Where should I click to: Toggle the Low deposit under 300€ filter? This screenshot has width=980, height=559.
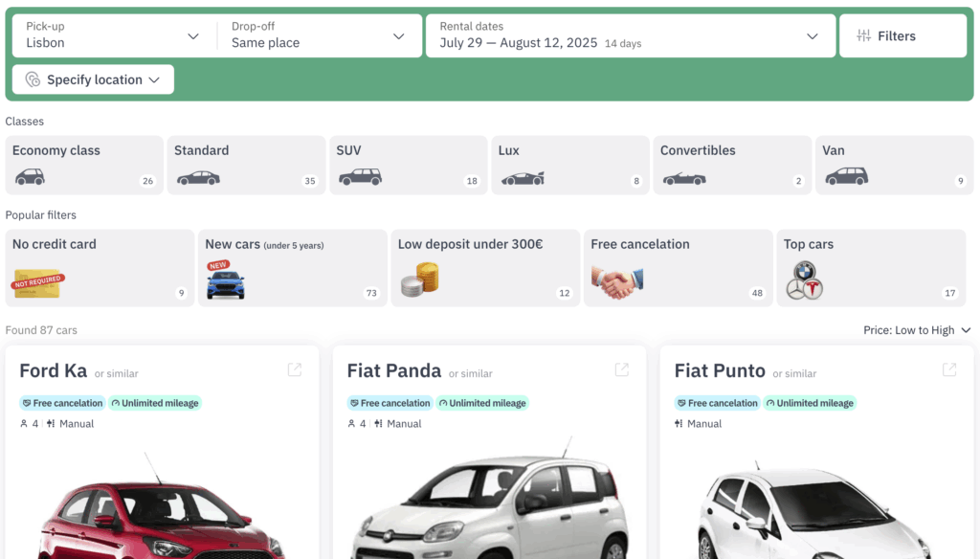[x=485, y=268]
